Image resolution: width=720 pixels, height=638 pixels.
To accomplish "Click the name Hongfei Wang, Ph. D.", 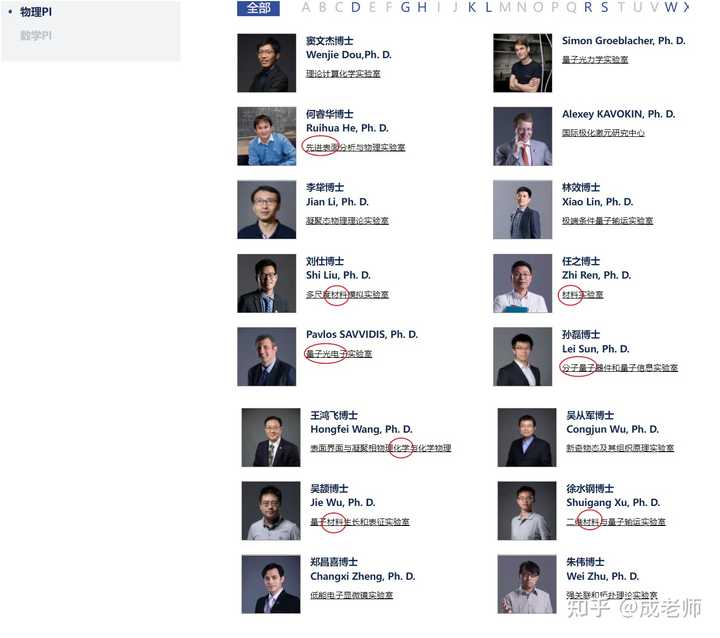I will pyautogui.click(x=361, y=429).
